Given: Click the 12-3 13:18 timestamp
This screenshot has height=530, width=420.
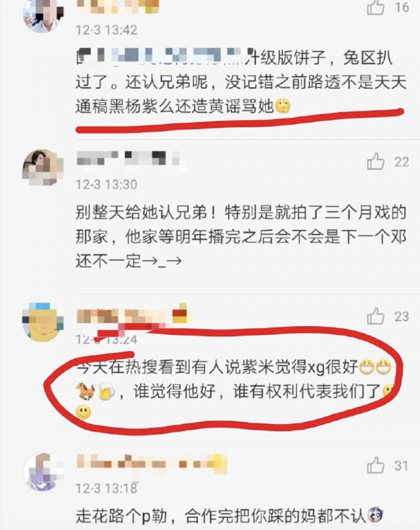Looking at the screenshot, I should pos(106,488).
